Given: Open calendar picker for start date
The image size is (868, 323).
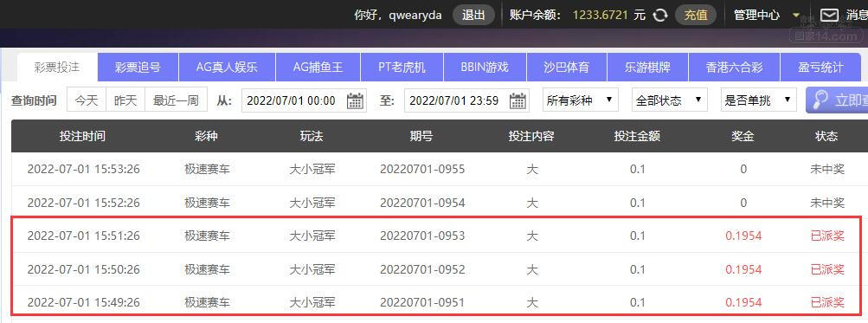Looking at the screenshot, I should coord(355,100).
